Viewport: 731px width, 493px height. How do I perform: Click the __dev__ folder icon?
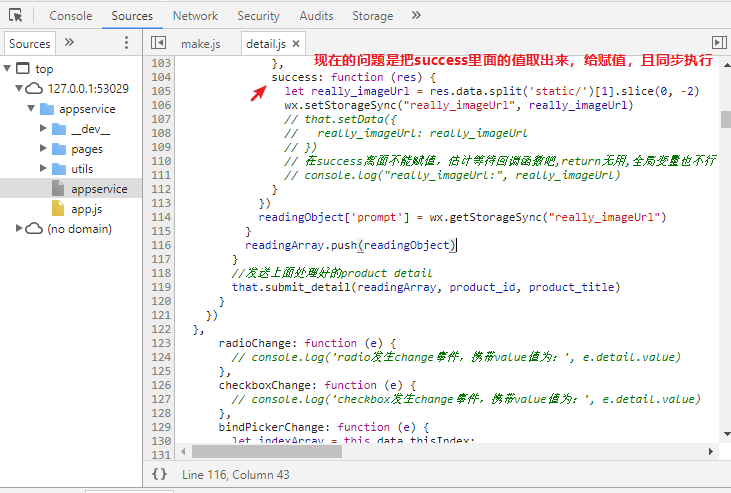pyautogui.click(x=59, y=129)
